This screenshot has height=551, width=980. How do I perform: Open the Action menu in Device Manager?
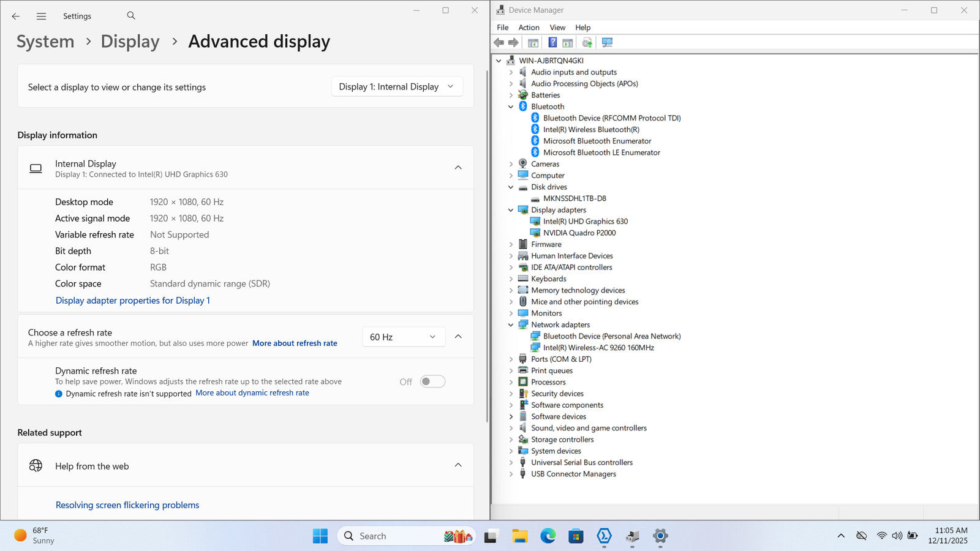click(529, 28)
